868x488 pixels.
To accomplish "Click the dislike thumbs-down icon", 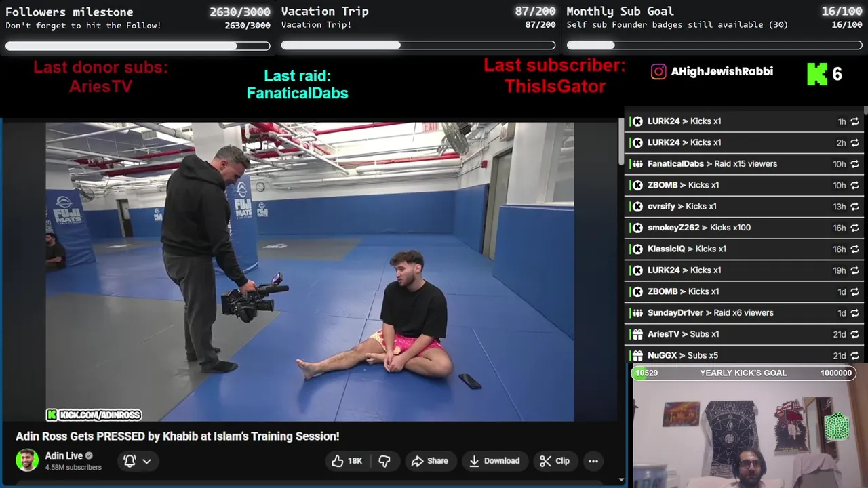I will pos(384,461).
